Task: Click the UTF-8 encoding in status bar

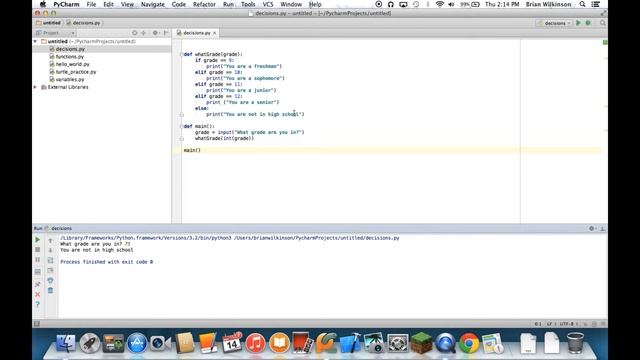Action: (x=568, y=324)
